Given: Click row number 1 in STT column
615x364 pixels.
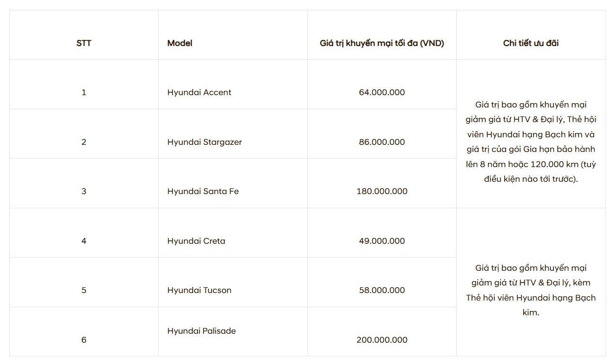Looking at the screenshot, I should coord(84,92).
